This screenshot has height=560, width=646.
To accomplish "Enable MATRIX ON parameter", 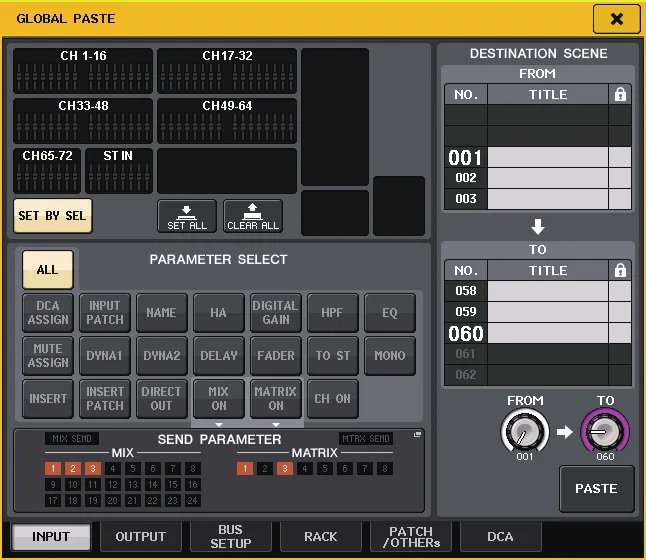I will click(x=276, y=399).
